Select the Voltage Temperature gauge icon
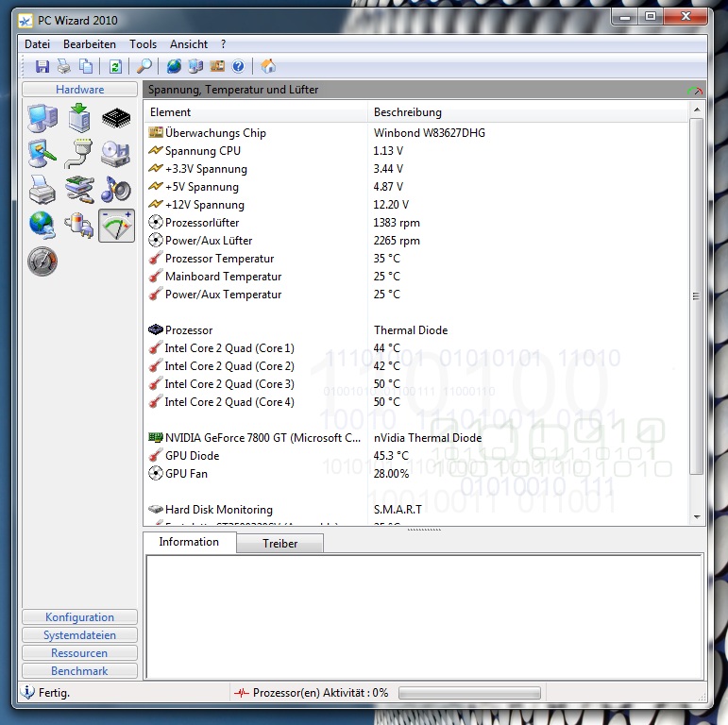The height and width of the screenshot is (725, 728). 116,226
